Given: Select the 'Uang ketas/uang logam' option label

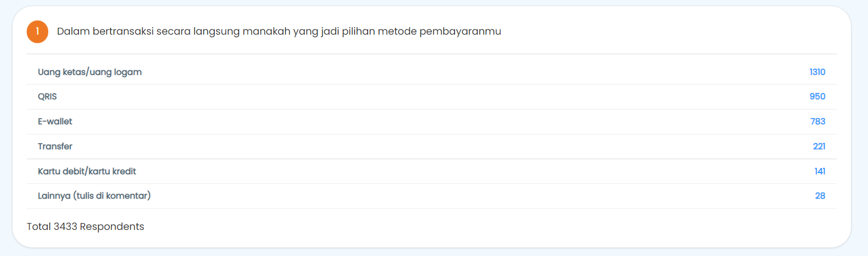Looking at the screenshot, I should coord(90,72).
